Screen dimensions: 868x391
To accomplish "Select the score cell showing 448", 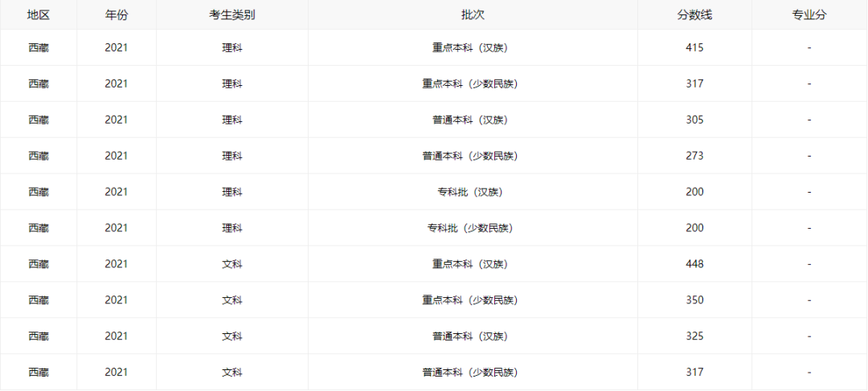I will (x=694, y=264).
